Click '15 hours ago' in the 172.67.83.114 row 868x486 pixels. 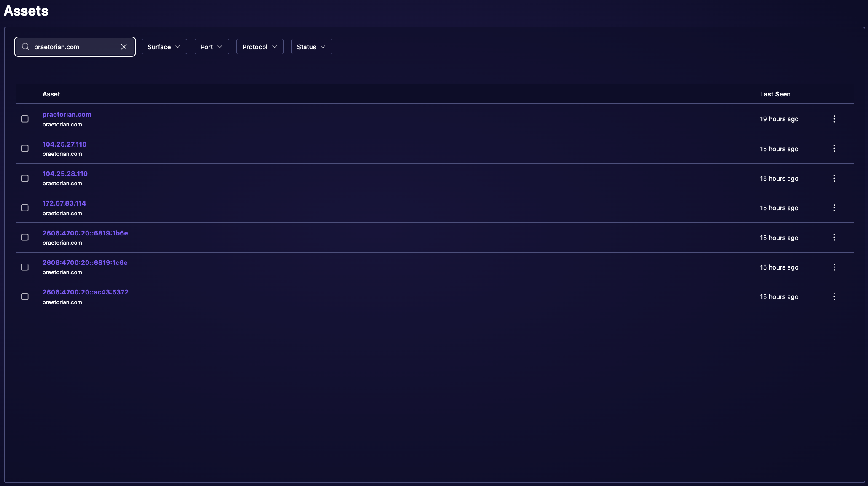coord(779,208)
